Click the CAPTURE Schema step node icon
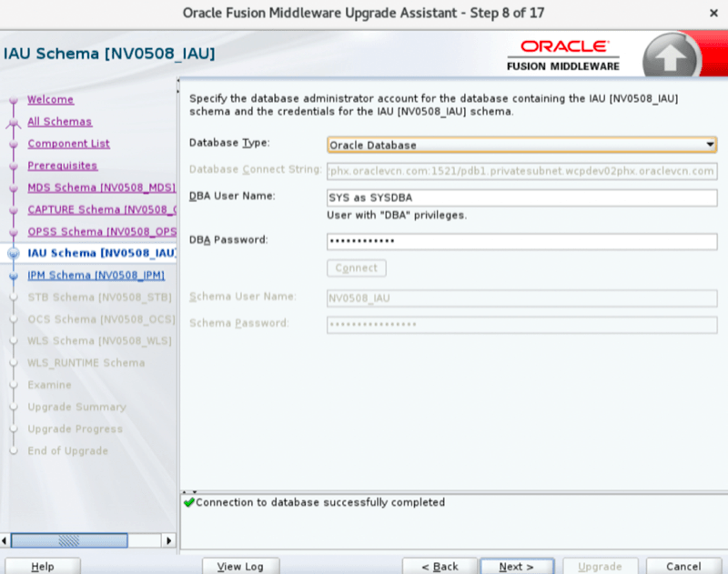 (14, 210)
